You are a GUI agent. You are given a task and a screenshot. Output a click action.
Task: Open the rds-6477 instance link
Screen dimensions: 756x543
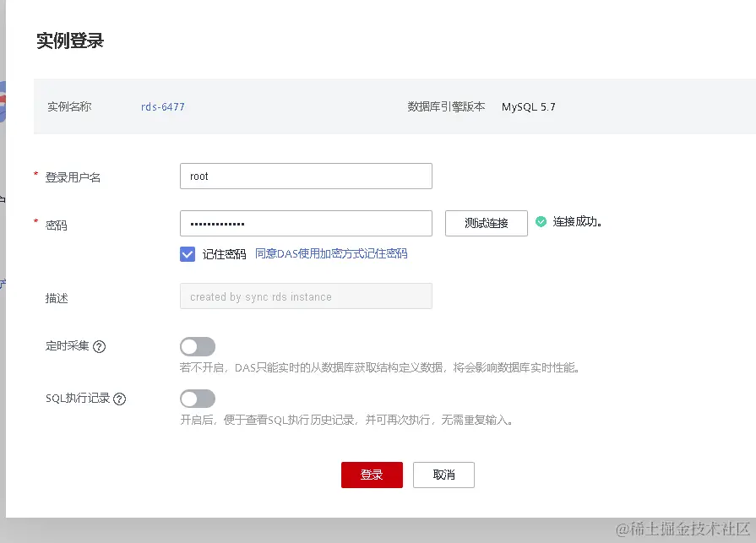[162, 106]
